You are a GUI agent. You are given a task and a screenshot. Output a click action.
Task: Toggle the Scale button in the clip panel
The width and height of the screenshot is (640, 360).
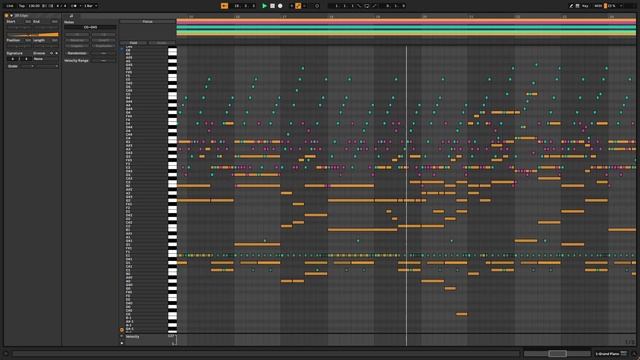(x=13, y=66)
